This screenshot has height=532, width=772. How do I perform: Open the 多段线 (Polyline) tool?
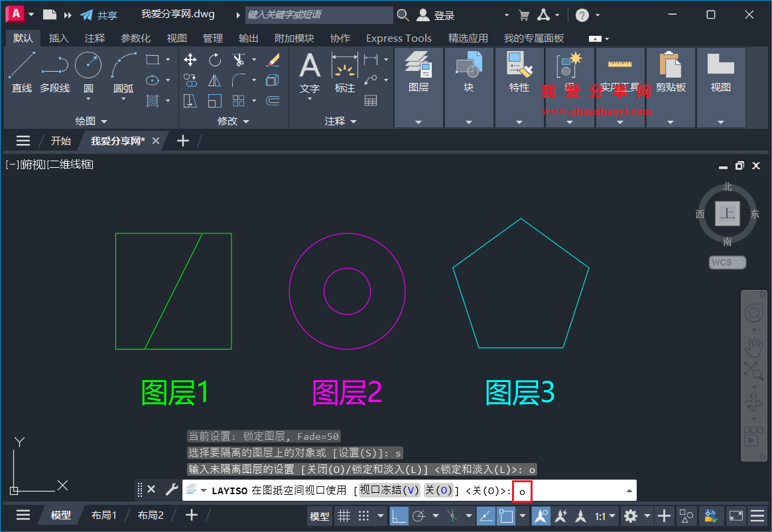point(54,66)
